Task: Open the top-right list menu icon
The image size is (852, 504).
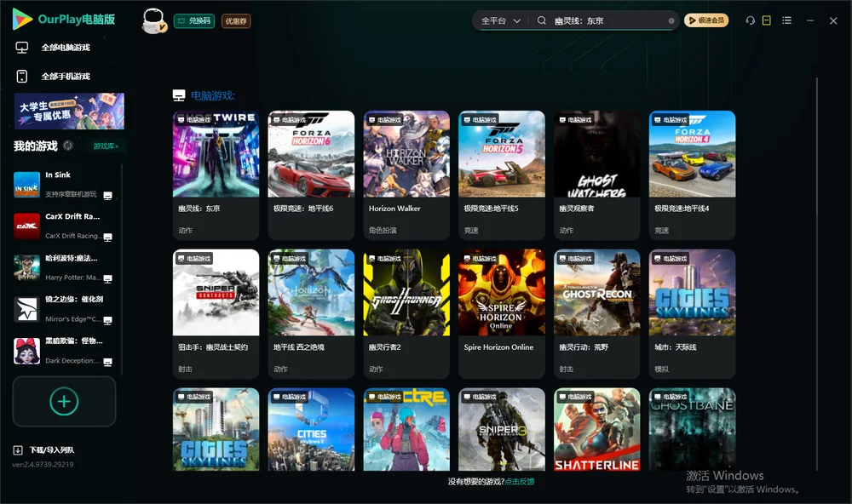Action: click(786, 20)
